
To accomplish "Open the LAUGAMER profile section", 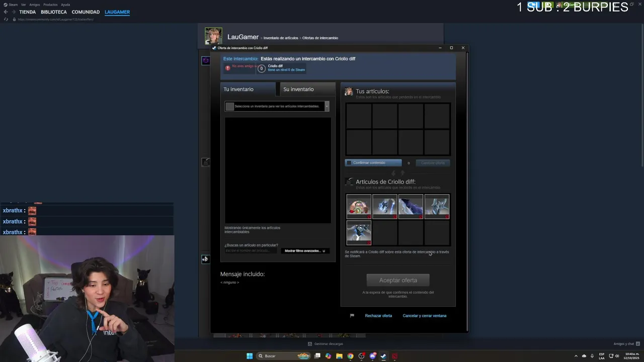I will [117, 12].
